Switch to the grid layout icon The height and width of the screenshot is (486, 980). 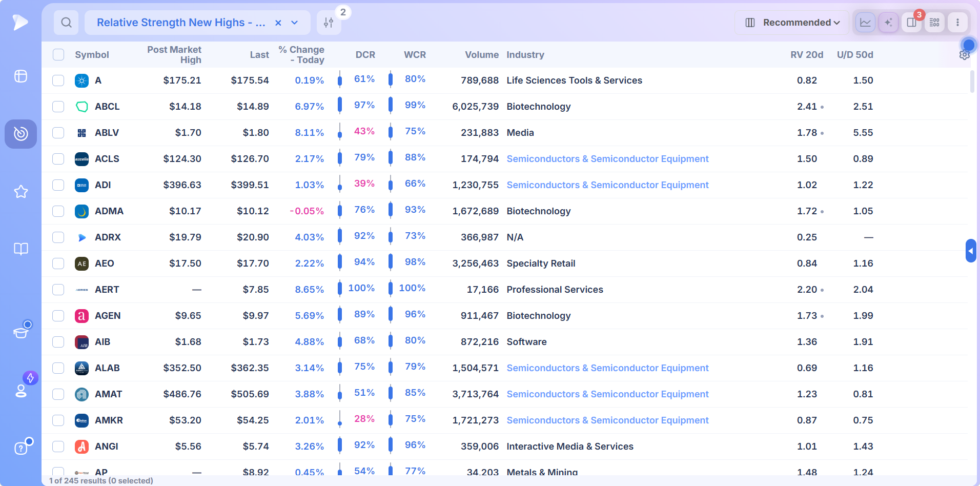click(x=934, y=23)
